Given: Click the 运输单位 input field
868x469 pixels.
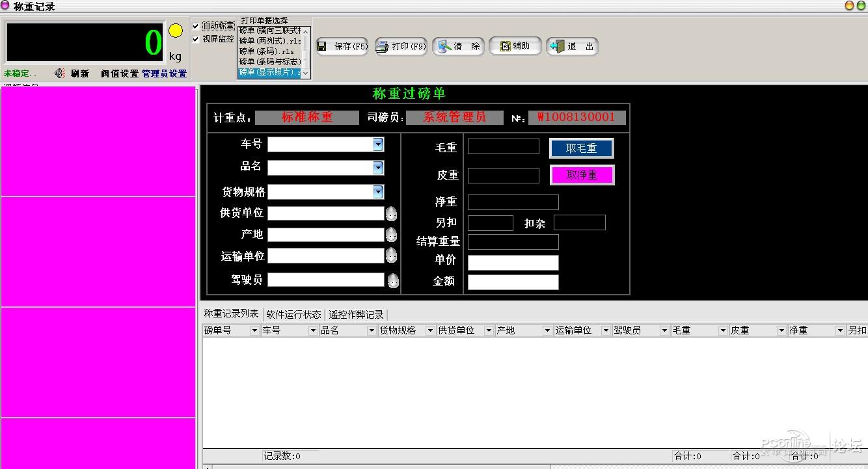Looking at the screenshot, I should coord(326,256).
